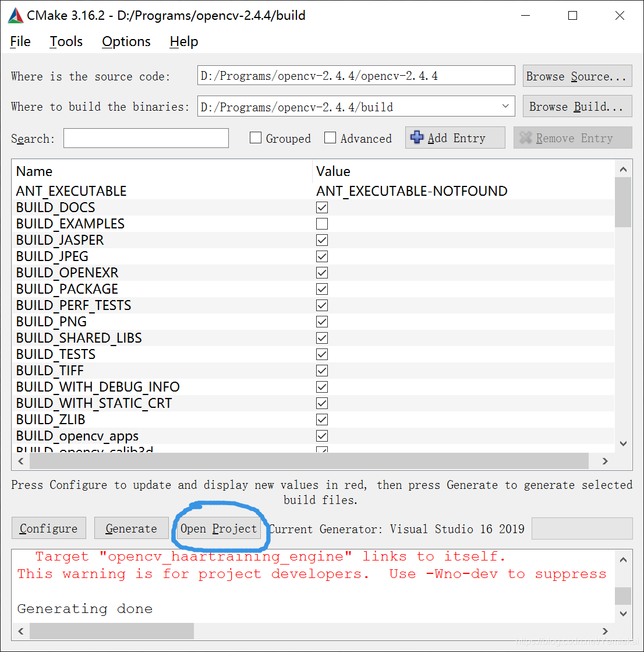Screen dimensions: 644x652
Task: Open the Options menu
Action: coord(126,41)
